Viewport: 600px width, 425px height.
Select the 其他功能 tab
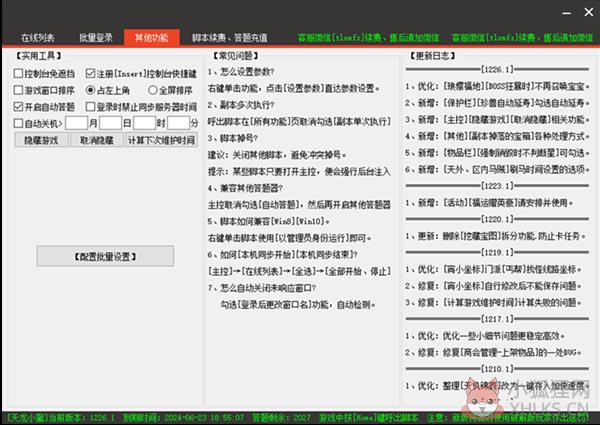tap(152, 37)
